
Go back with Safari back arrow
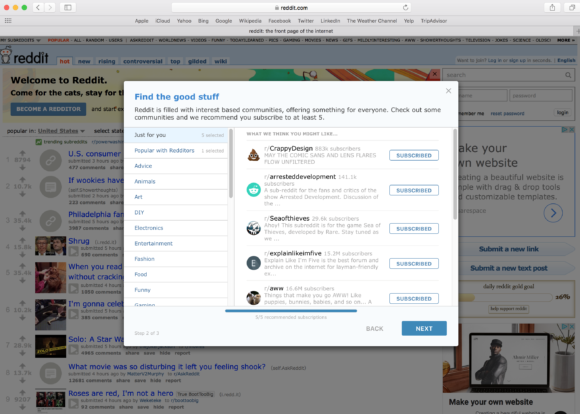tap(38, 7)
